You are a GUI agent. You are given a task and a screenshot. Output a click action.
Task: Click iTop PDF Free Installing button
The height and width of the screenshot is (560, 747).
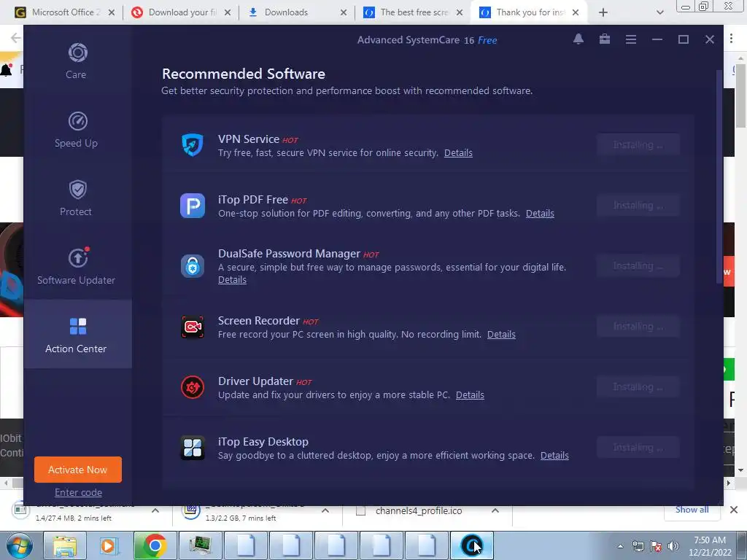tap(638, 205)
